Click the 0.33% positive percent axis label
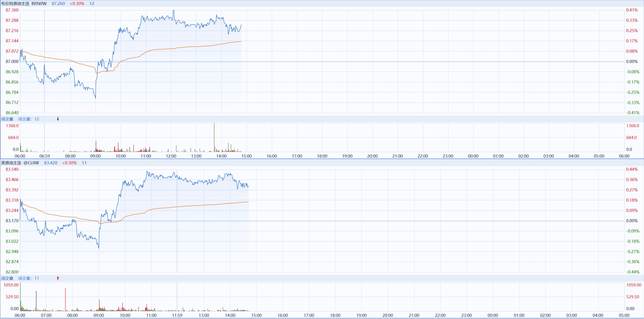This screenshot has width=644, height=319. (x=632, y=20)
